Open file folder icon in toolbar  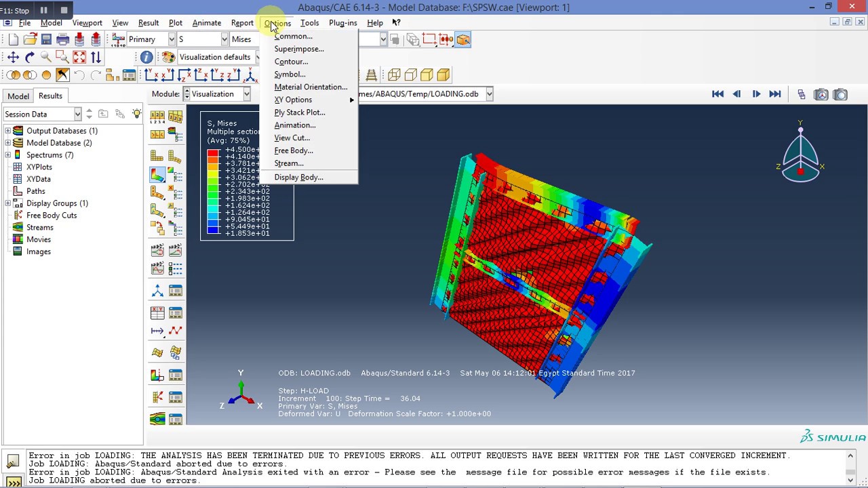click(x=30, y=39)
